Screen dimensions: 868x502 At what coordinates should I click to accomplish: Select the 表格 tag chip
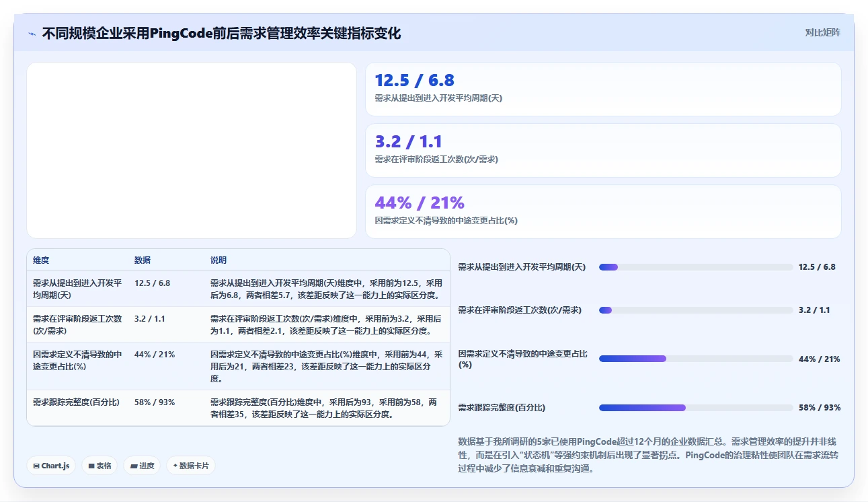click(100, 466)
